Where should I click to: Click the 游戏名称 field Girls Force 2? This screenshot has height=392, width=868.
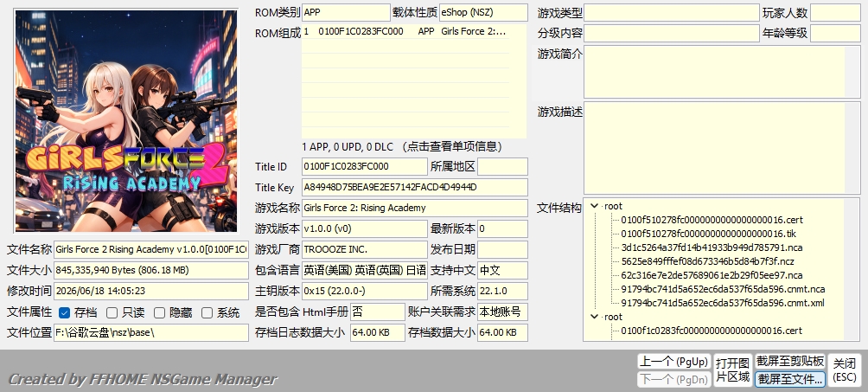(x=415, y=208)
